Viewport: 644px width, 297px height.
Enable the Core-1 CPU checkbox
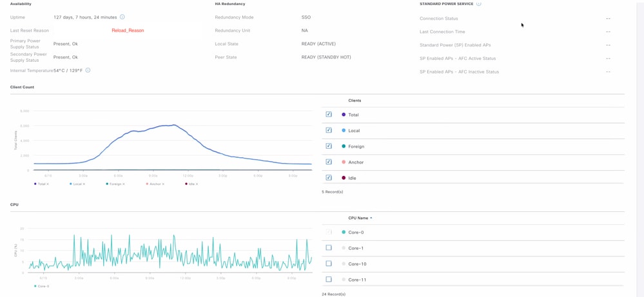pyautogui.click(x=329, y=248)
